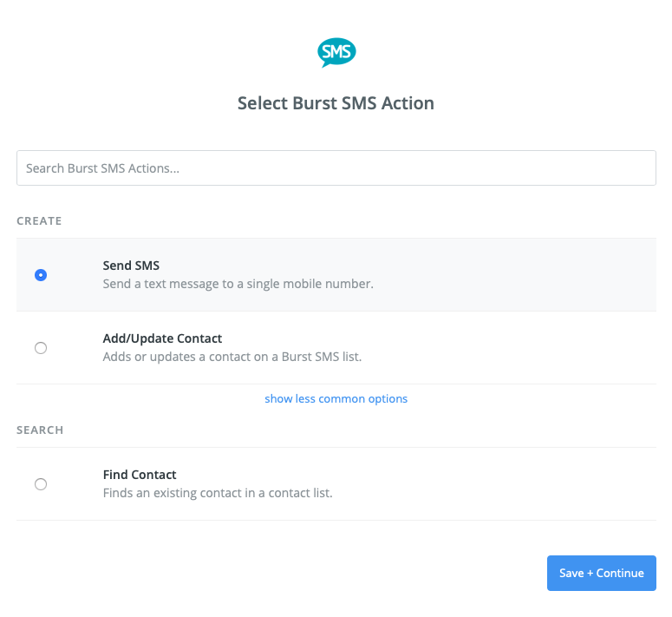Choose the Find Contact radio button
The width and height of the screenshot is (672, 617).
coord(41,484)
